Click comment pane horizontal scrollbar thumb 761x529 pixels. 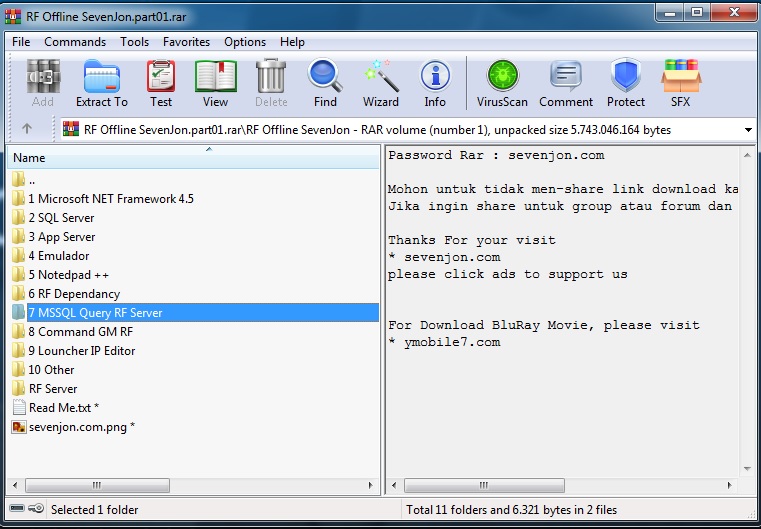pyautogui.click(x=484, y=485)
